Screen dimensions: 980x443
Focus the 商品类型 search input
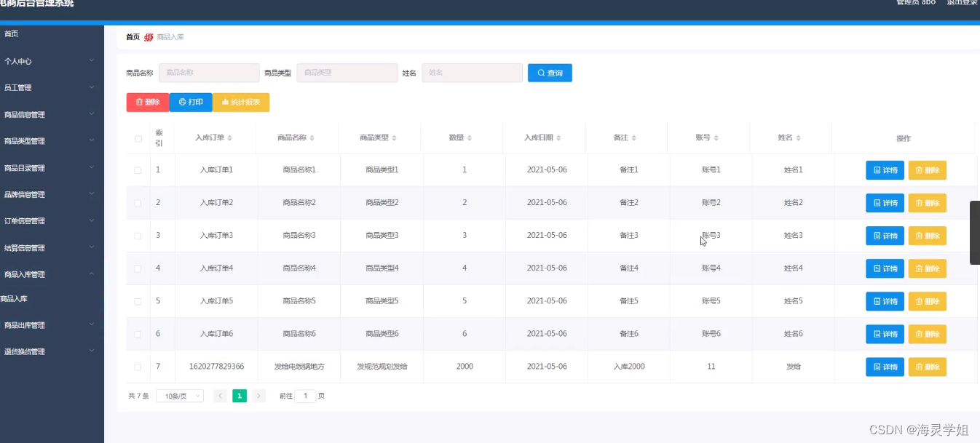(347, 73)
